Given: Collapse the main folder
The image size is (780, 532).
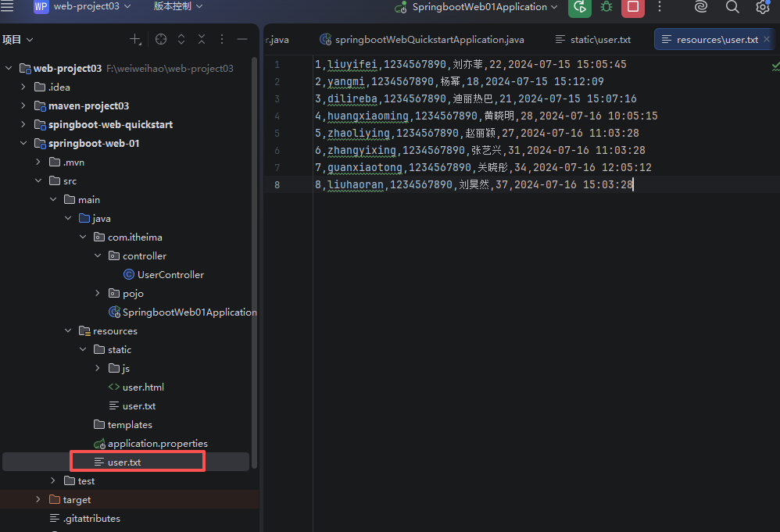Looking at the screenshot, I should [53, 199].
